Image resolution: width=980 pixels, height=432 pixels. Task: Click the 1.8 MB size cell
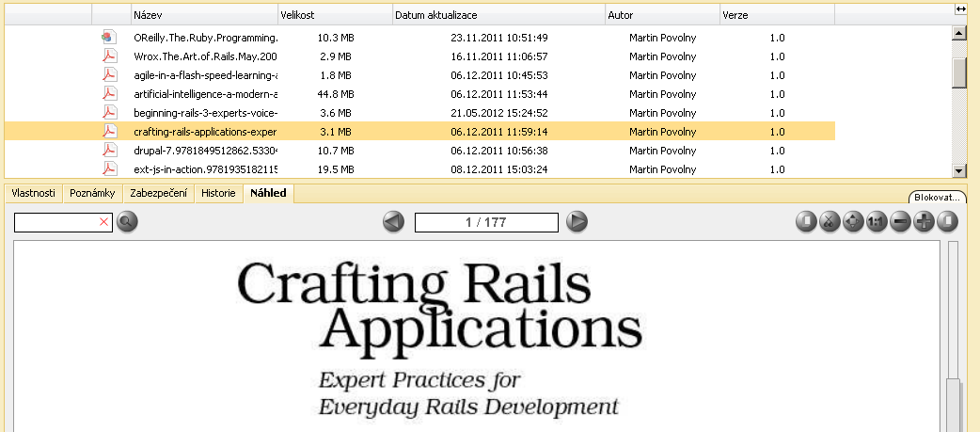pos(336,75)
